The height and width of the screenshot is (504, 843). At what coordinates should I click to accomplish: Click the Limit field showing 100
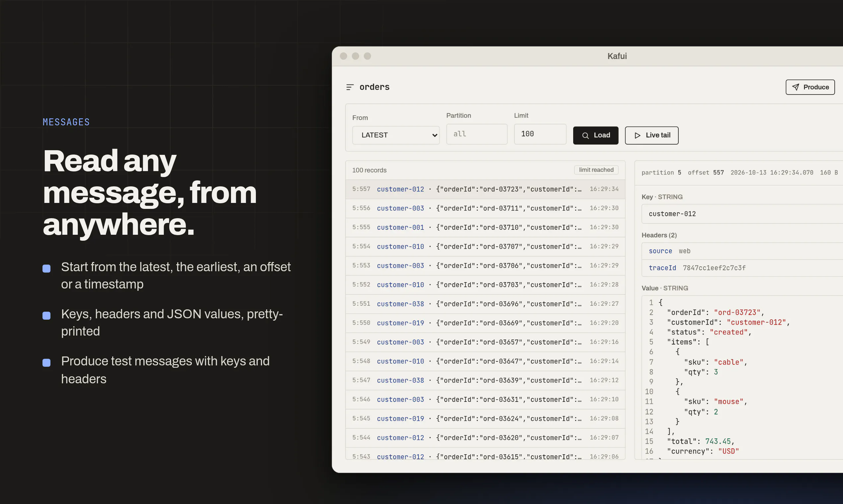point(540,134)
